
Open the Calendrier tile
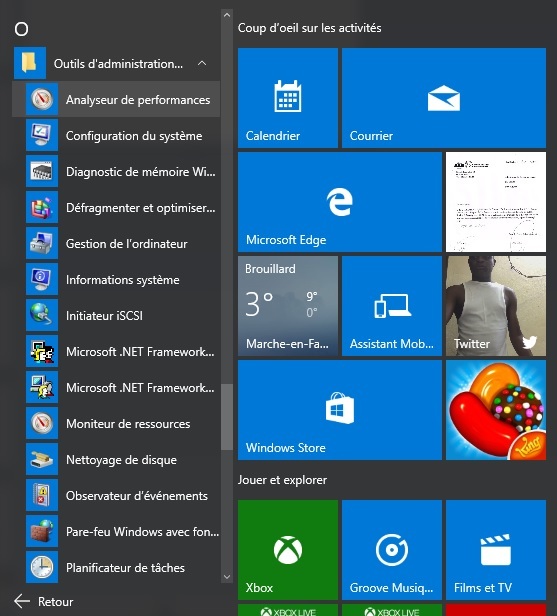(288, 98)
